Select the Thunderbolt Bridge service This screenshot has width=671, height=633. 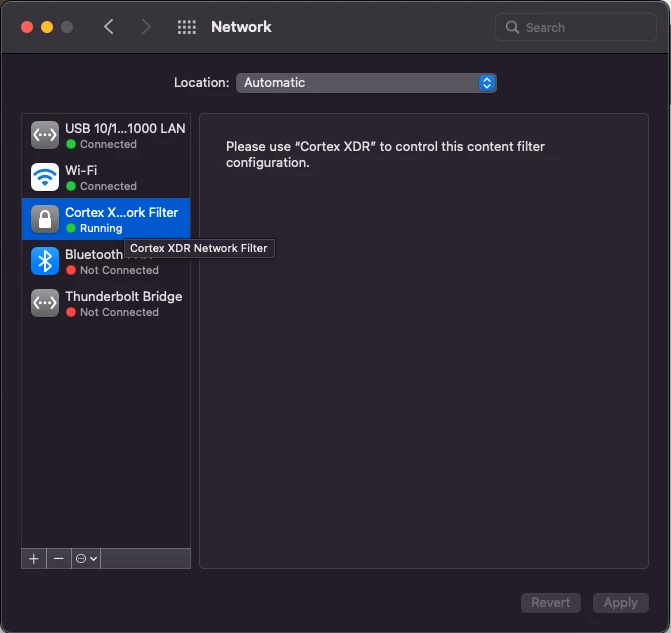106,303
